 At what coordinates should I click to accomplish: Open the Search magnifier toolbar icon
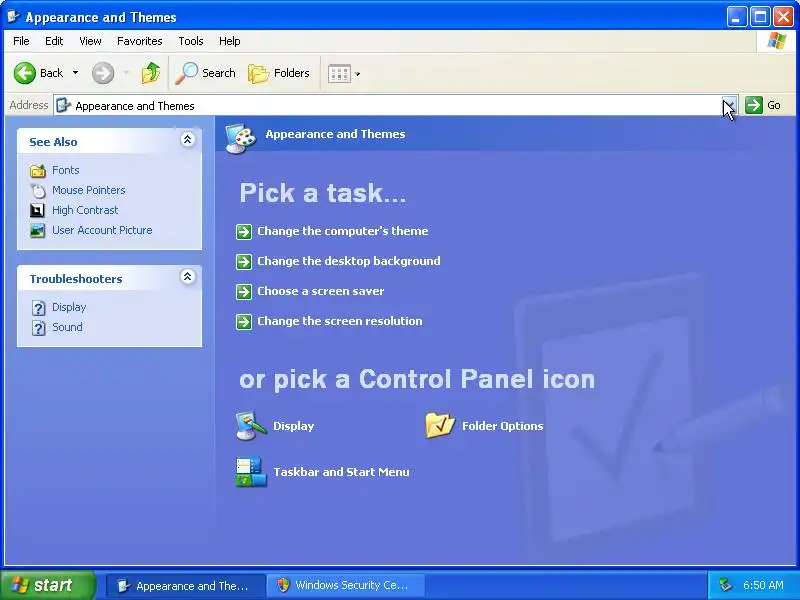point(187,73)
